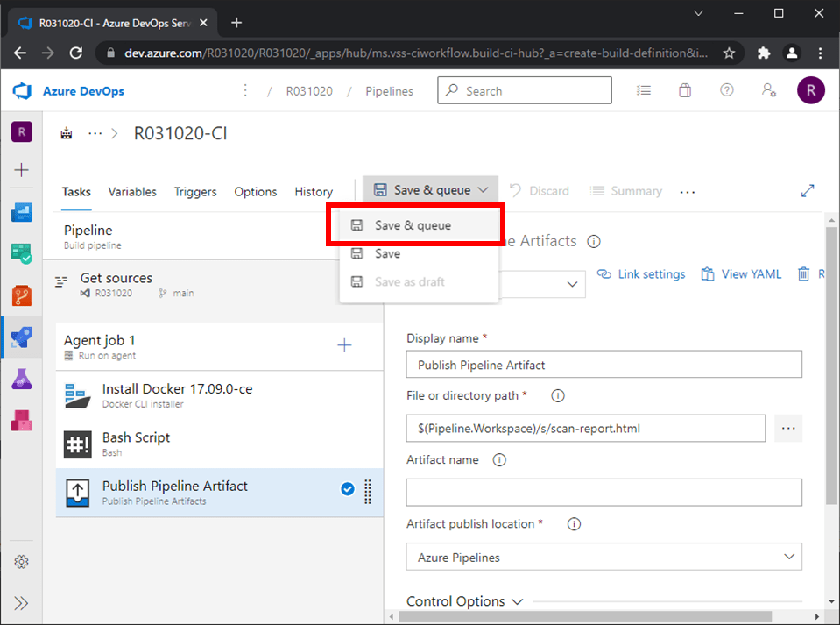Switch to the Options tab
The width and height of the screenshot is (840, 625).
click(256, 192)
